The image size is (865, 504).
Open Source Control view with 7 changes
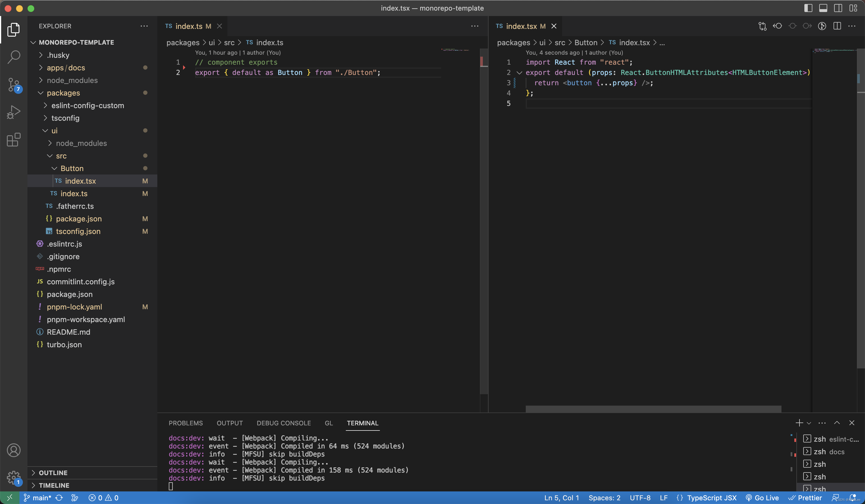14,85
